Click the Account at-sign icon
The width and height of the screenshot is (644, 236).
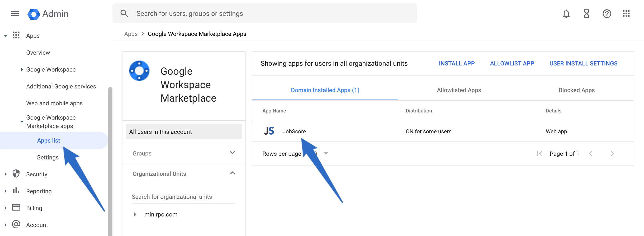[x=16, y=224]
